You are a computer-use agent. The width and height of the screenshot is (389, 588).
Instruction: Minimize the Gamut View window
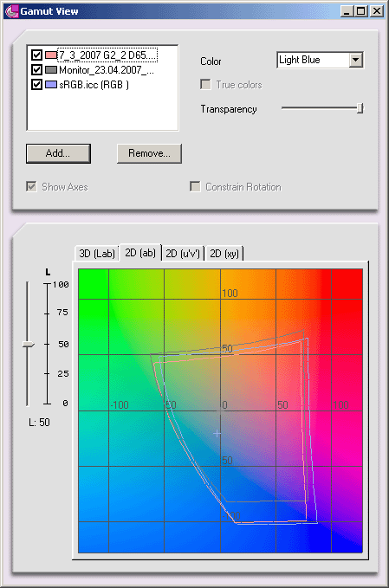[x=347, y=11]
